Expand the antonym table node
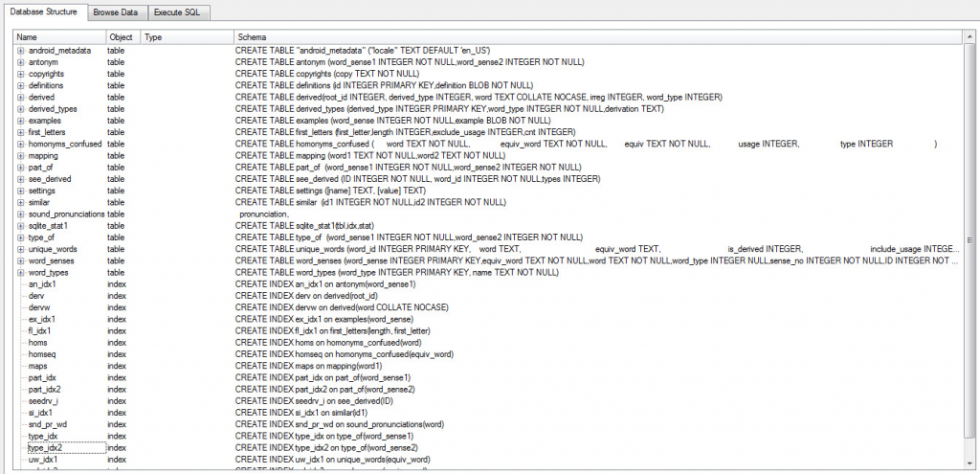 click(20, 62)
